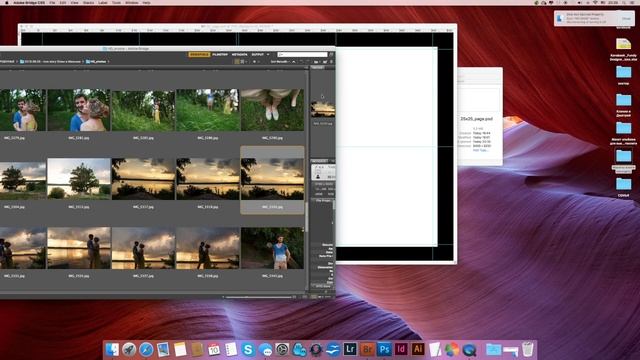The image size is (640, 360).
Task: Click Add Tags link in the info window
Action: point(480,150)
